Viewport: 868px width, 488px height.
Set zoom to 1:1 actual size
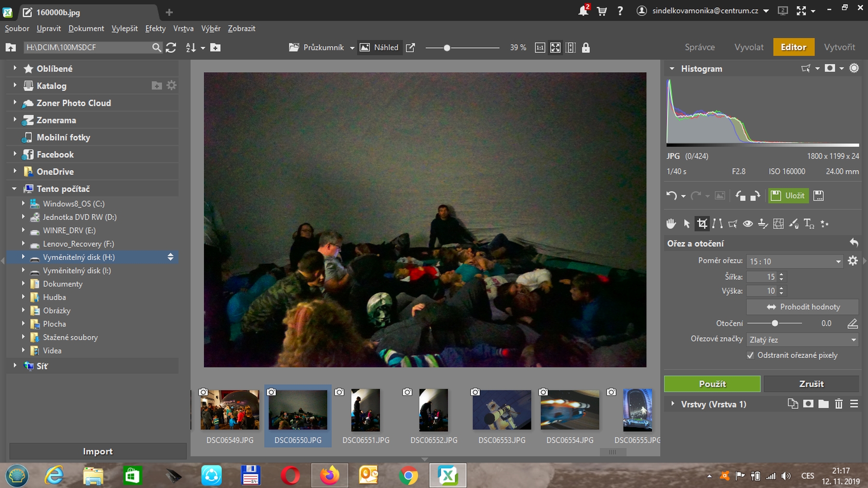point(540,48)
